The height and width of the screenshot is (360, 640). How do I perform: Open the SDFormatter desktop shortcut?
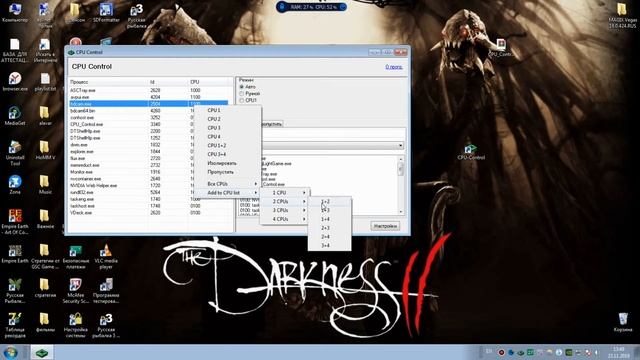(x=106, y=12)
